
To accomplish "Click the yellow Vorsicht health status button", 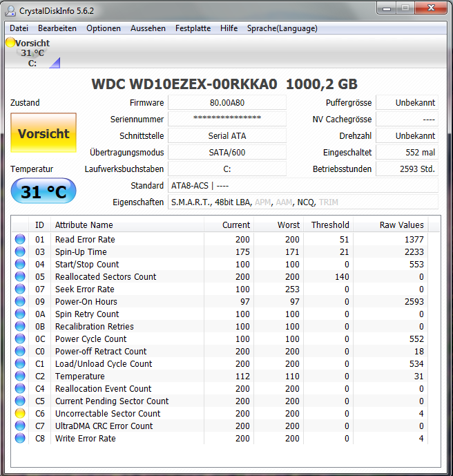I will pyautogui.click(x=44, y=133).
